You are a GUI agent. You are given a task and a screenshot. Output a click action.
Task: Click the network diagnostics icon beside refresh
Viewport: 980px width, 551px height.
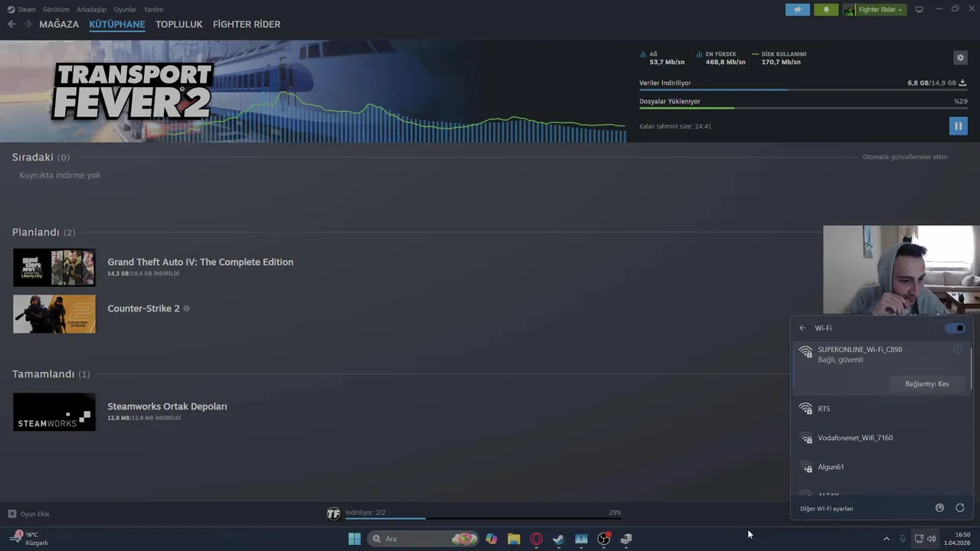[x=939, y=508]
